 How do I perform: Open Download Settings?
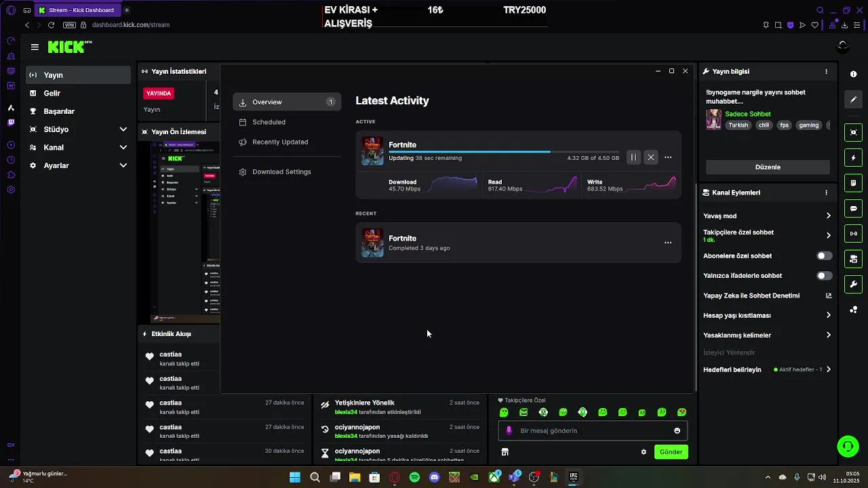point(286,171)
